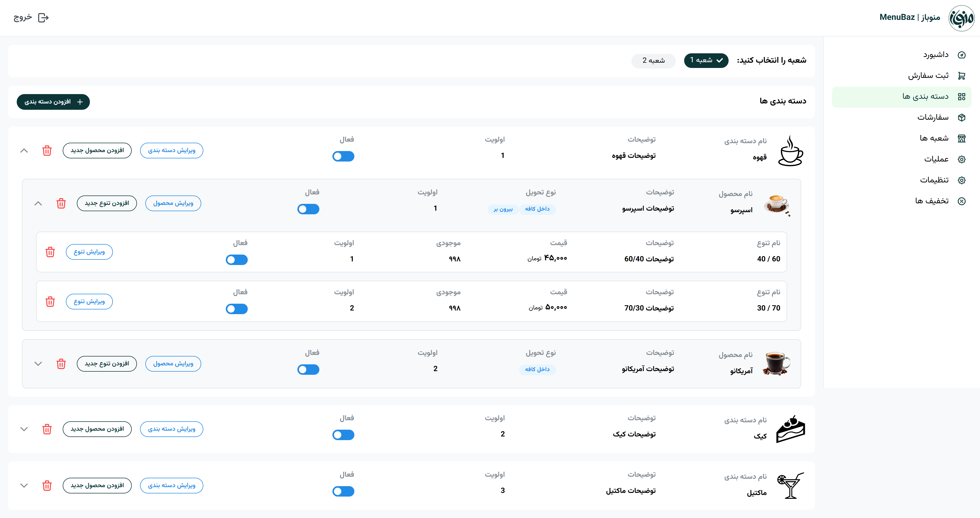Toggle active switch for قهوه category

[343, 156]
